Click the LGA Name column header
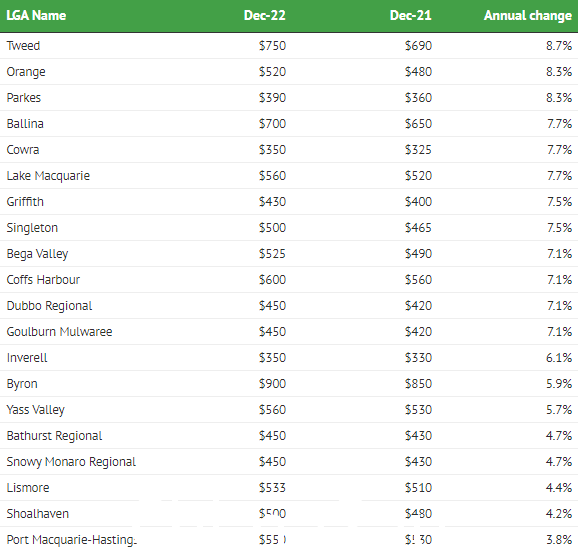This screenshot has width=578, height=555. tap(36, 15)
